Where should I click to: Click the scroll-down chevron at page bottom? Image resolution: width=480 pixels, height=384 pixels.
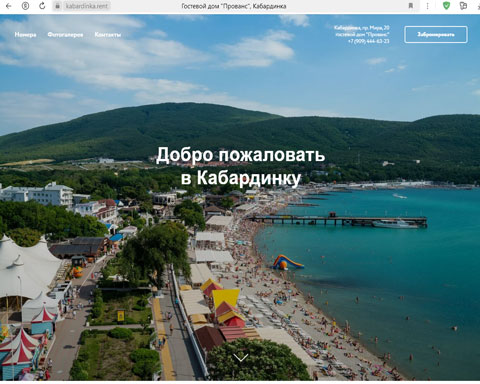pyautogui.click(x=241, y=357)
